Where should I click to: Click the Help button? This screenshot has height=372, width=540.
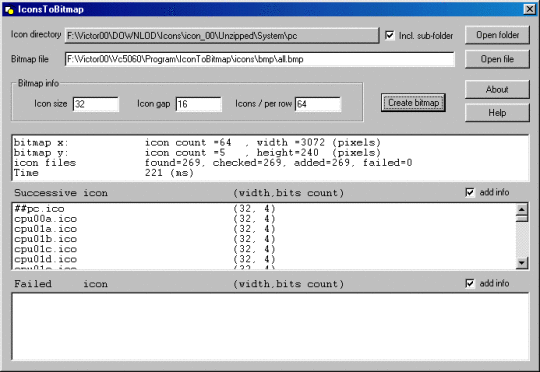(x=497, y=113)
